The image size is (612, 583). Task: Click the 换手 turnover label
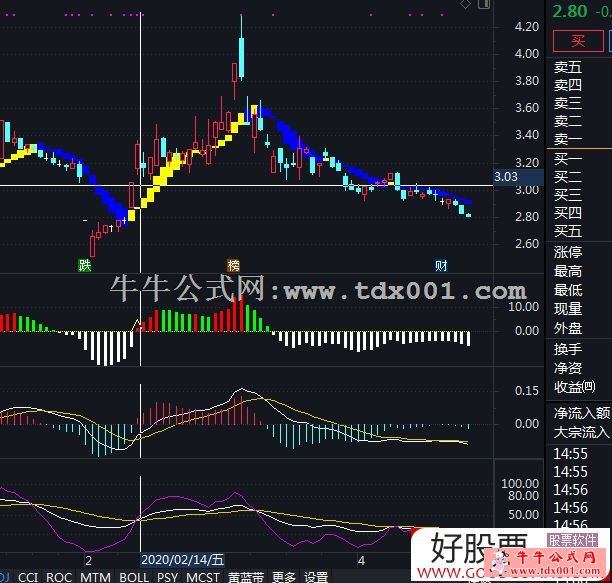pyautogui.click(x=568, y=349)
